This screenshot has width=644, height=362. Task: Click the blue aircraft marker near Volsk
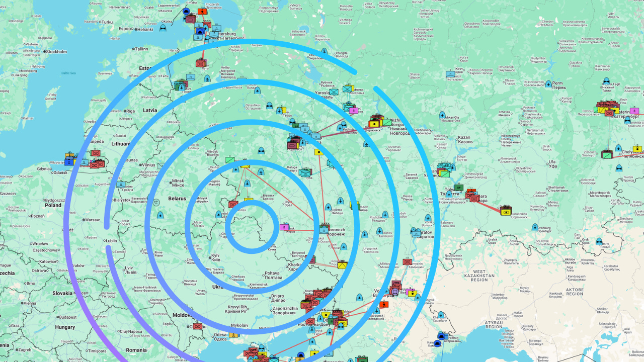[x=428, y=218]
